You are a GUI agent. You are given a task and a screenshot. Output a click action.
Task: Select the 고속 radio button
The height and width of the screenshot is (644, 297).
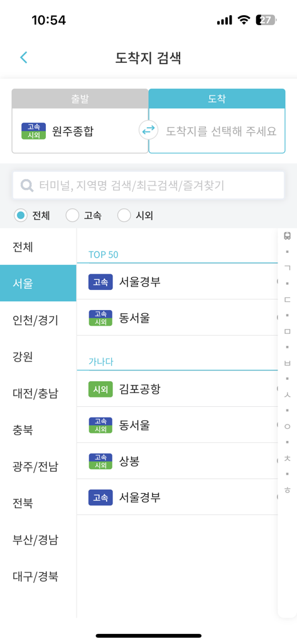pyautogui.click(x=72, y=215)
